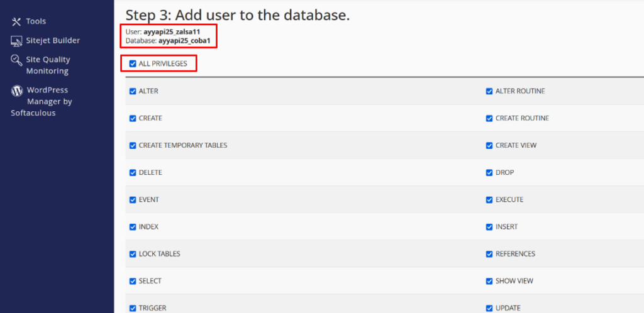Click the Tools wrench icon in sidebar
This screenshot has width=644, height=313.
[16, 22]
